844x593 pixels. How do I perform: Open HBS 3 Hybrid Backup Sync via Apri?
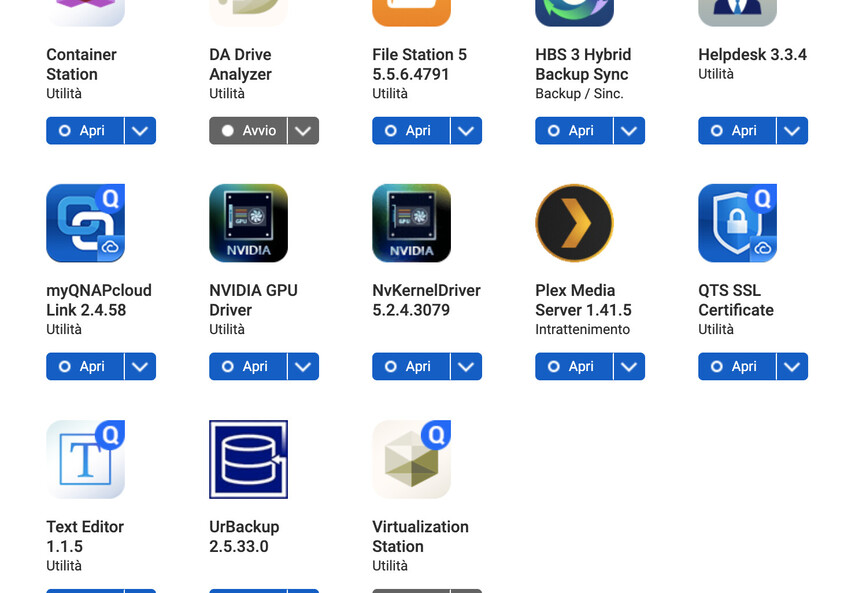[574, 131]
